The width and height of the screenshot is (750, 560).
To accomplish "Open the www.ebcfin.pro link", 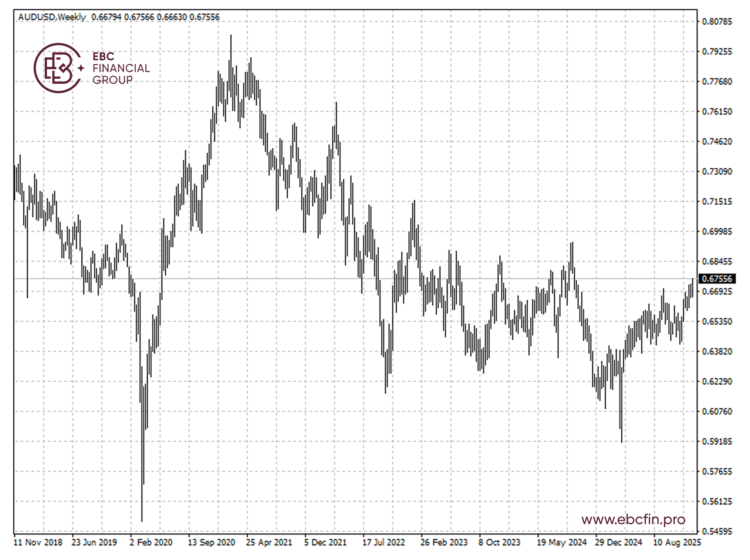I will tap(633, 519).
